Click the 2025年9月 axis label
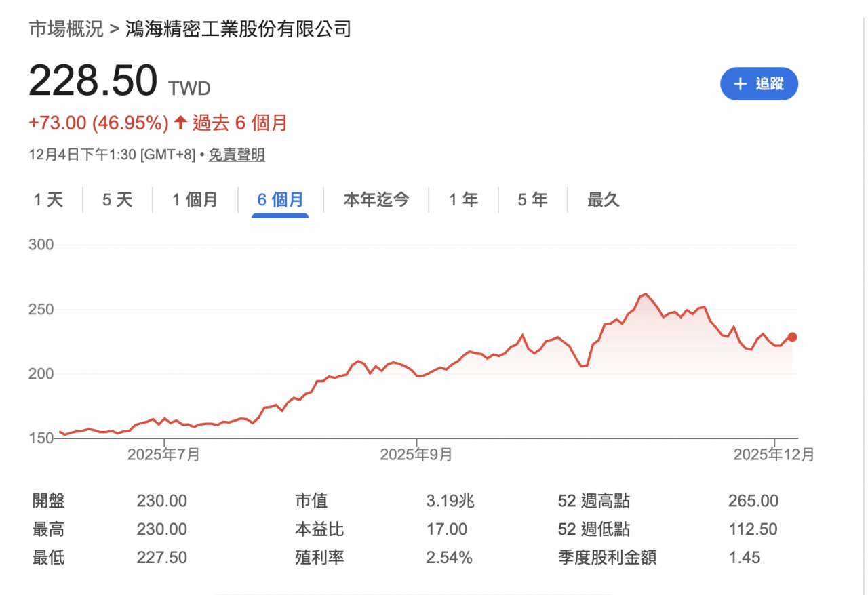The image size is (868, 595). point(416,455)
